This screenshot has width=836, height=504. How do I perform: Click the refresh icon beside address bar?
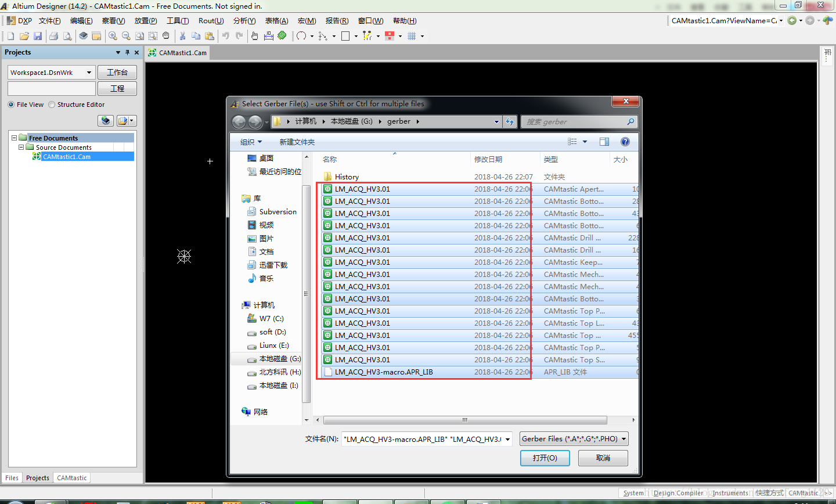point(510,121)
